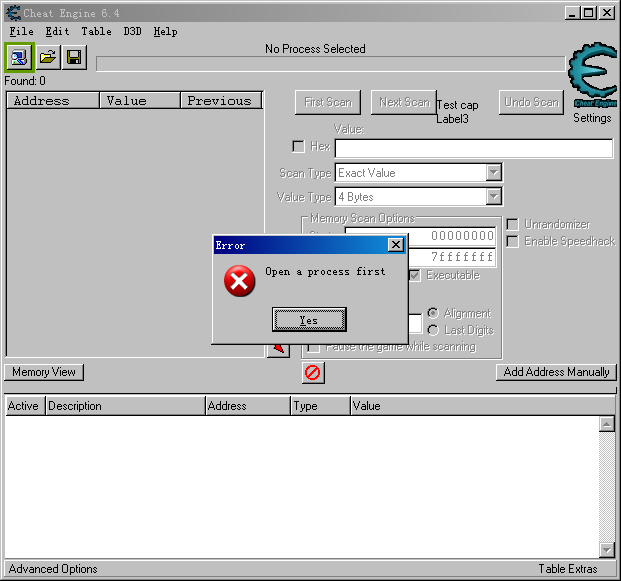This screenshot has width=621, height=581.
Task: Check Enable Speedhack option
Action: click(513, 241)
